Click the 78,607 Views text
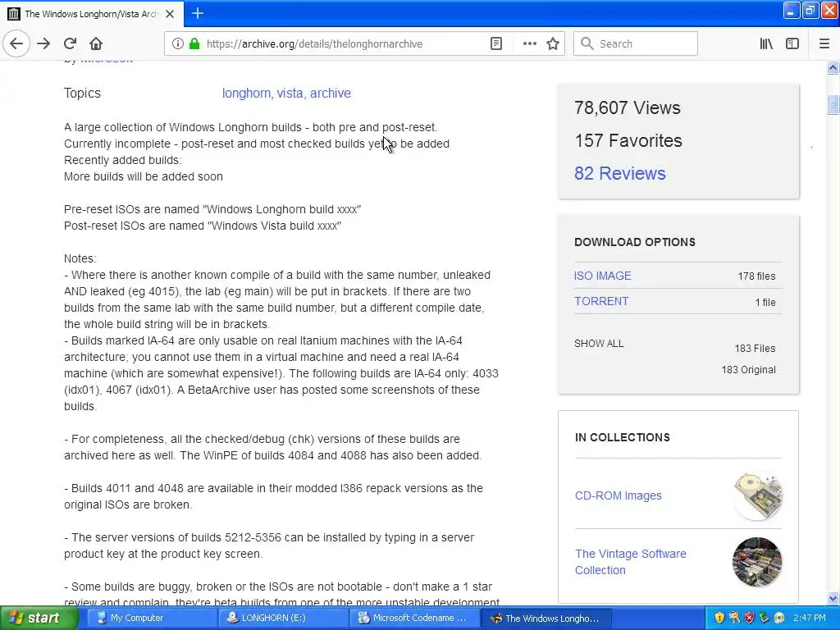Image resolution: width=840 pixels, height=630 pixels. 628,107
